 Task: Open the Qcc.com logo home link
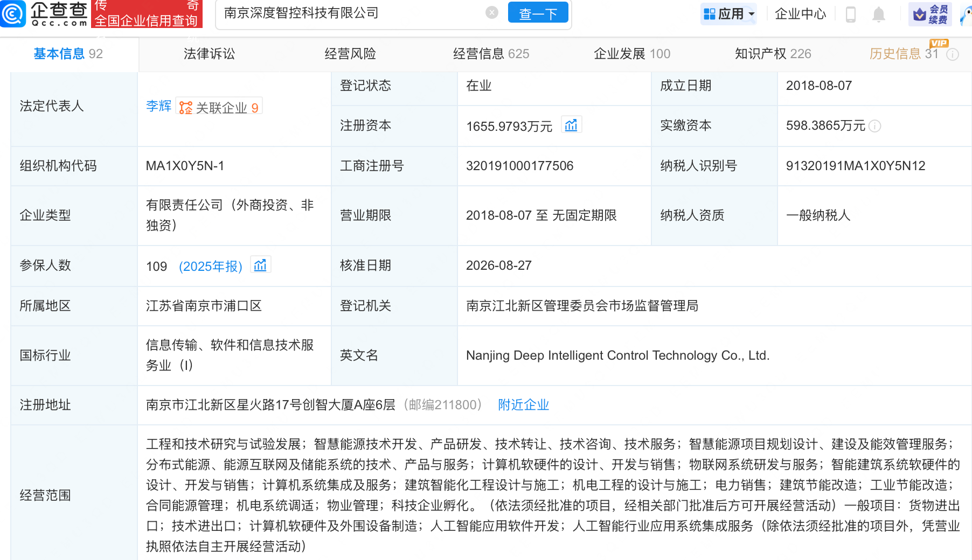(44, 13)
